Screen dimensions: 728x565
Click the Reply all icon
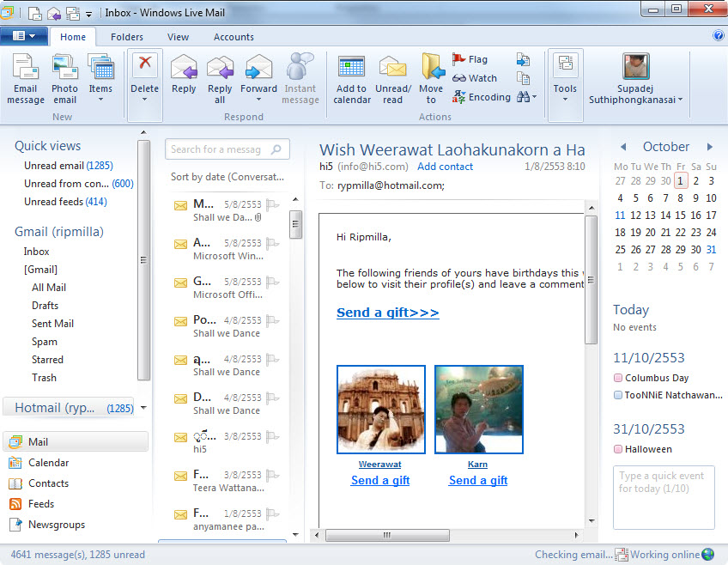220,68
